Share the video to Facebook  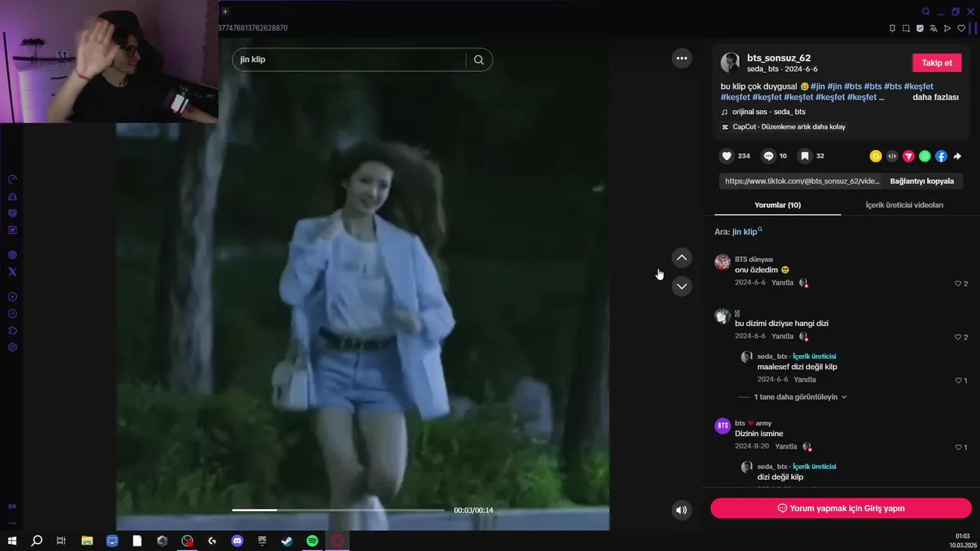(941, 156)
